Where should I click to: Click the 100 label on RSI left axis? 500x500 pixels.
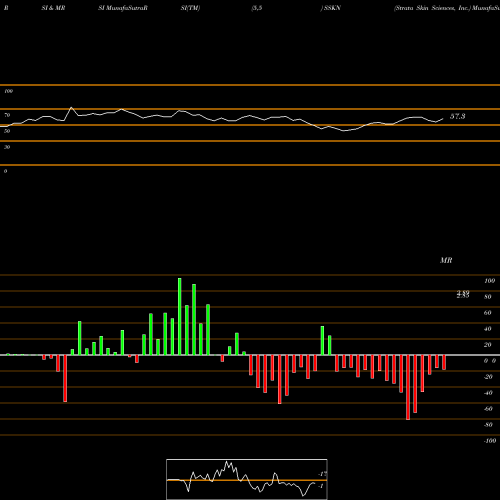8,91
